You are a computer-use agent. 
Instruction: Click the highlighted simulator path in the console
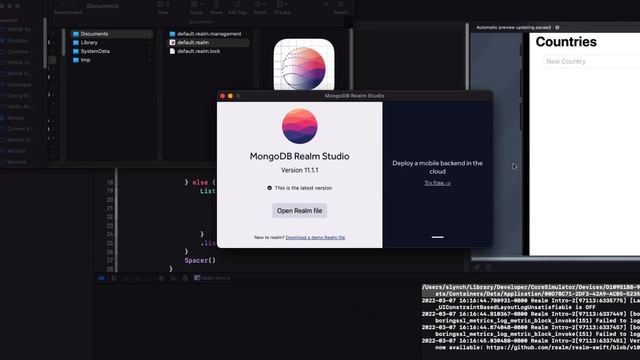pyautogui.click(x=531, y=290)
